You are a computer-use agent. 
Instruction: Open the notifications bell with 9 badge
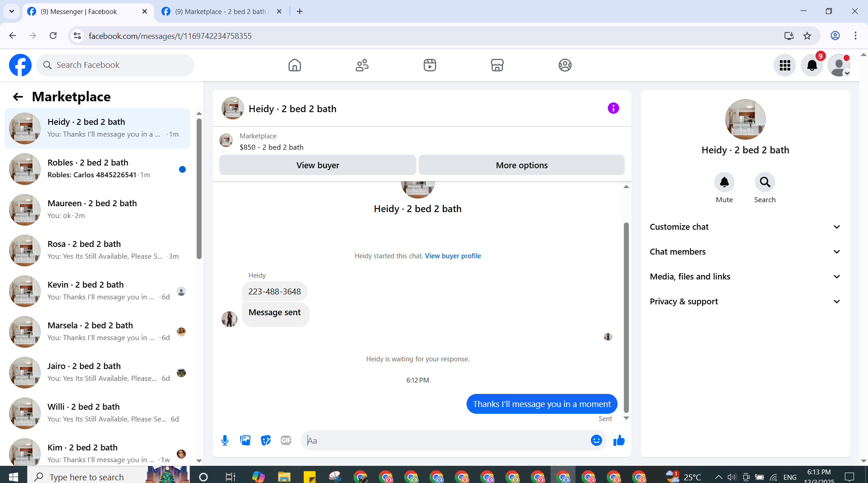(812, 65)
